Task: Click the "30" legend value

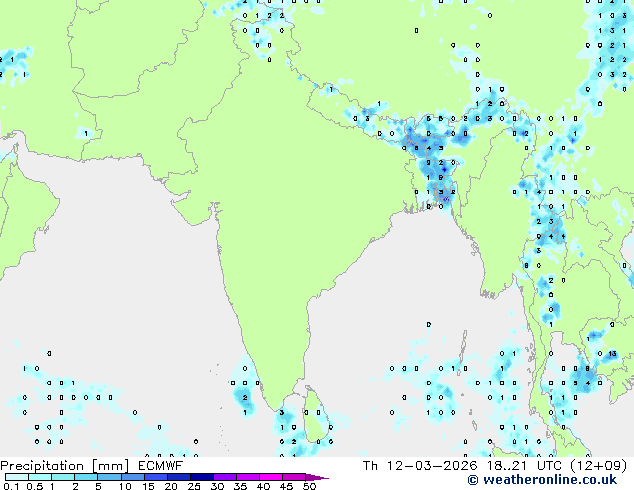Action: [217, 486]
